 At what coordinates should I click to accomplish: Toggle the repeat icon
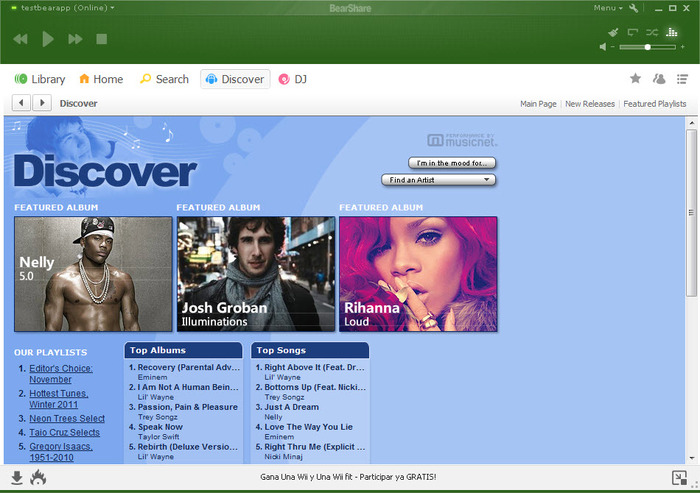point(633,32)
